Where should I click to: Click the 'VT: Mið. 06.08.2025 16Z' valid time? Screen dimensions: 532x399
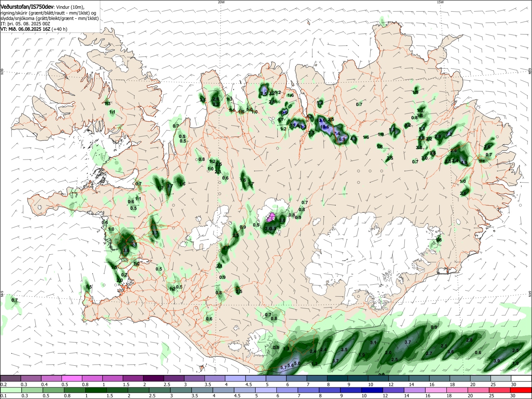click(x=25, y=29)
